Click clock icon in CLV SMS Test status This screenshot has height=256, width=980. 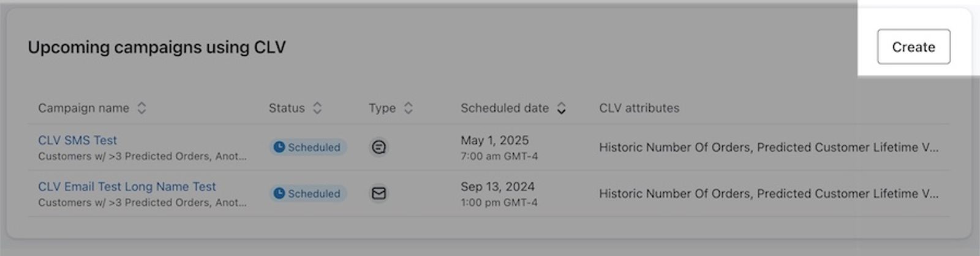pyautogui.click(x=279, y=147)
